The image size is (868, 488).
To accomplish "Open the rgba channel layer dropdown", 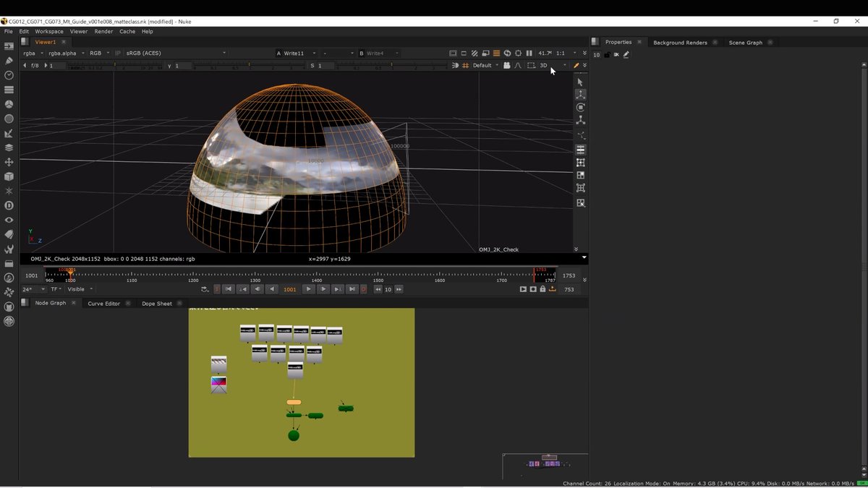I will click(33, 53).
